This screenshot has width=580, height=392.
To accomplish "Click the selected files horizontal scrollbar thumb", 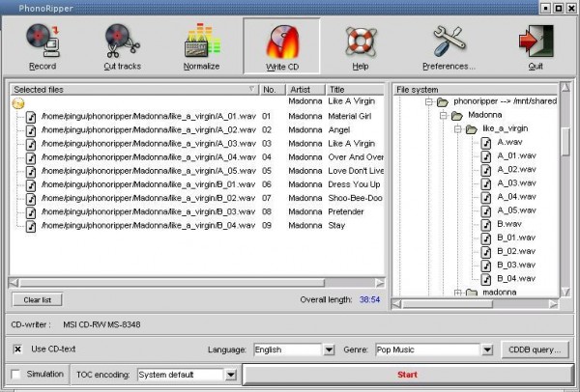I will (x=172, y=283).
